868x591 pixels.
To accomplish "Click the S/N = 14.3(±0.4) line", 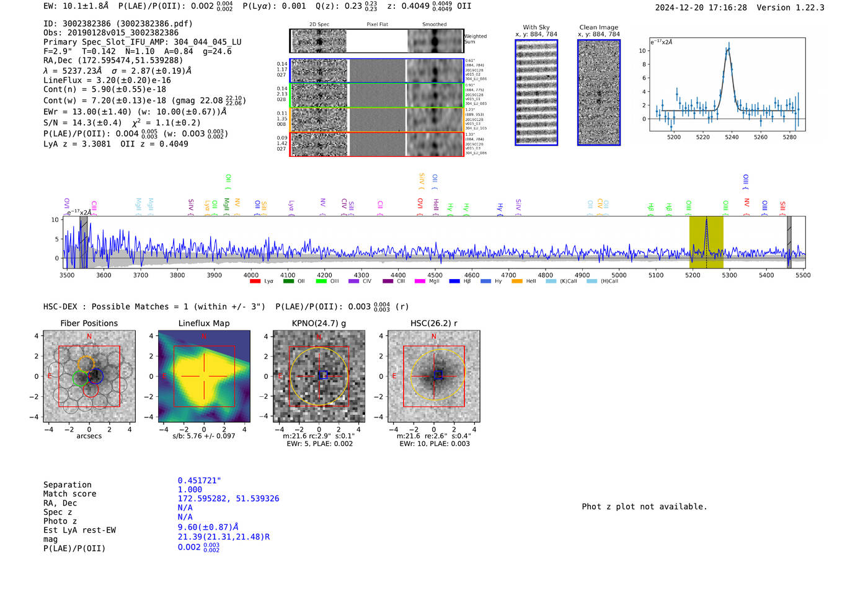I will click(x=122, y=123).
